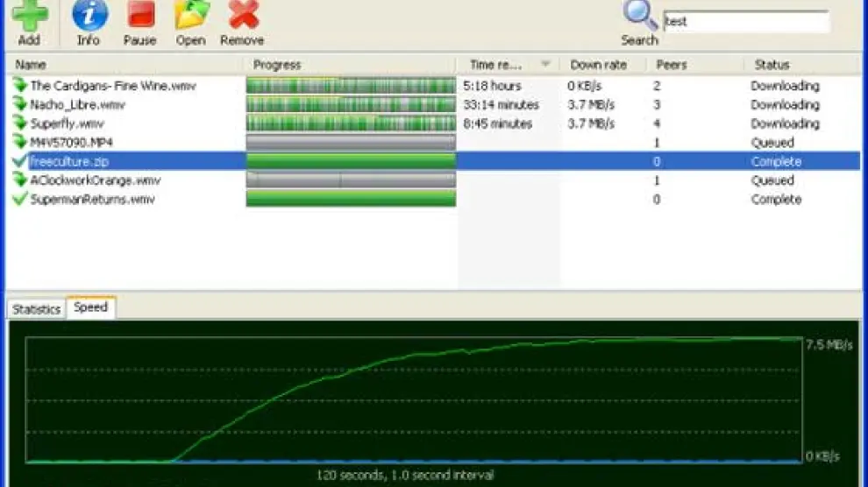Click the search field containing 'test'
The height and width of the screenshot is (487, 868).
click(745, 22)
